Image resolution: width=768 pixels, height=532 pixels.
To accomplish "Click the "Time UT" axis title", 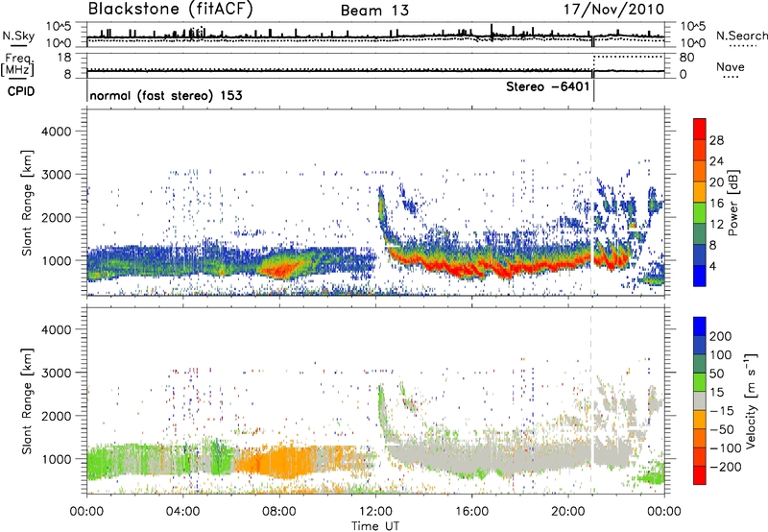I will pyautogui.click(x=375, y=526).
